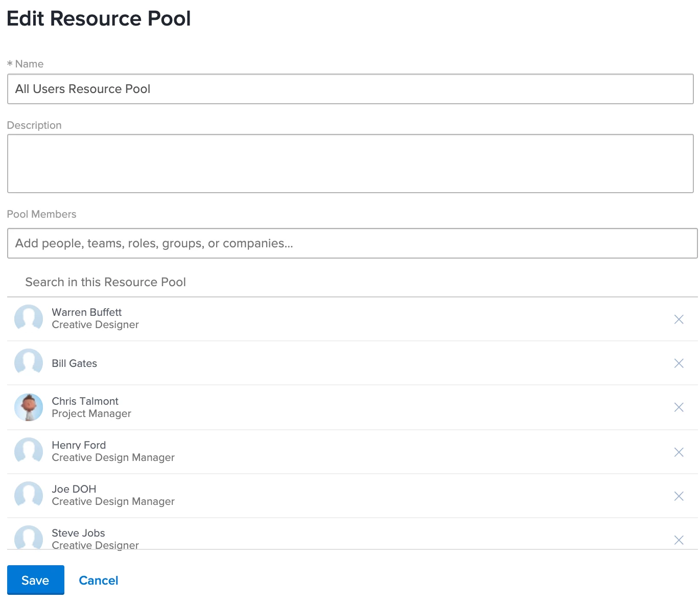Click the Add people, teams, roles field
The height and width of the screenshot is (602, 700).
click(353, 243)
